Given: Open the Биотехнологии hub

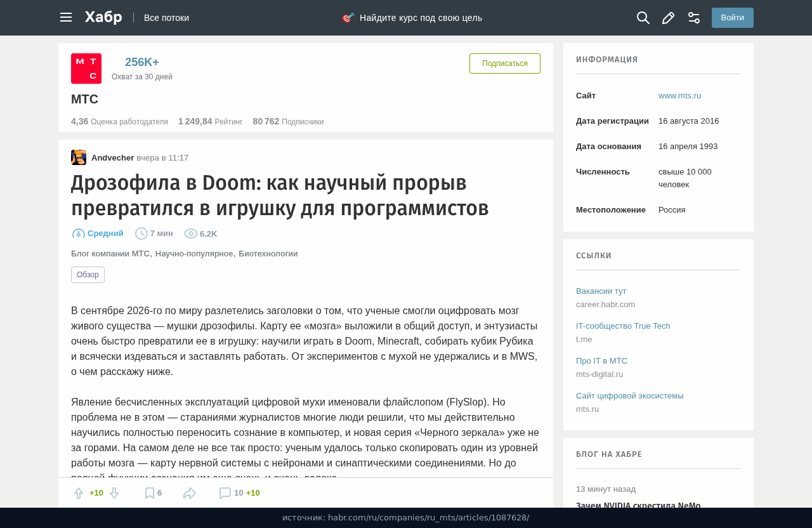Looking at the screenshot, I should click(x=268, y=254).
